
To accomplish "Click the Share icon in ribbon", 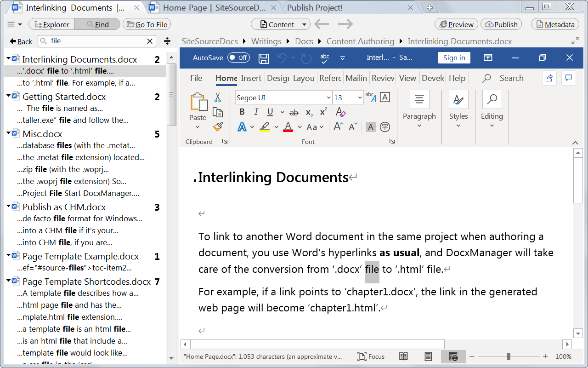I will pos(549,78).
